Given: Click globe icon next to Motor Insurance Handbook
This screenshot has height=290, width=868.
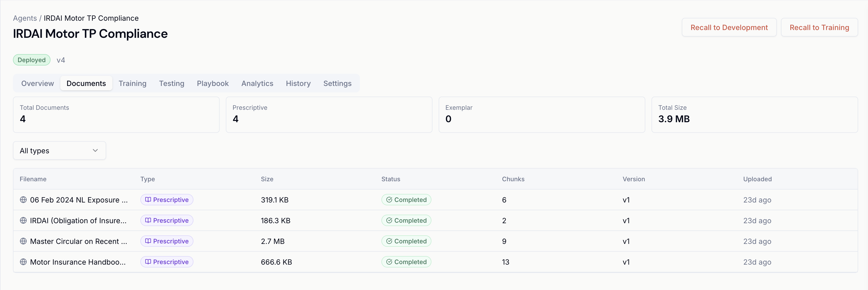Looking at the screenshot, I should click(x=23, y=262).
